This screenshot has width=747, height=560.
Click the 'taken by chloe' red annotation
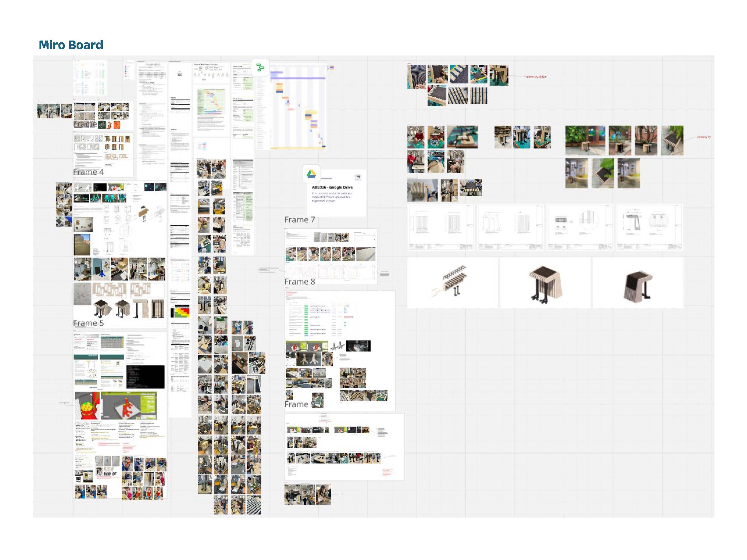536,77
